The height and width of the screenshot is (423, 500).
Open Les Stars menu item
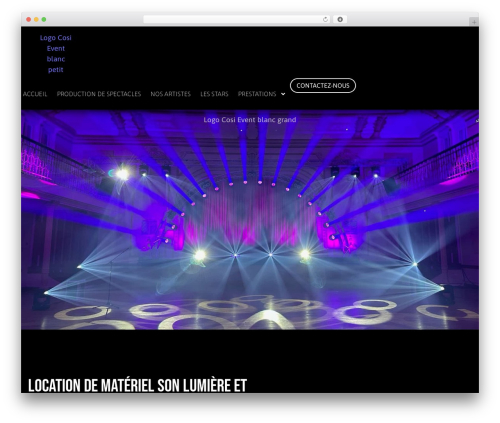pyautogui.click(x=214, y=94)
